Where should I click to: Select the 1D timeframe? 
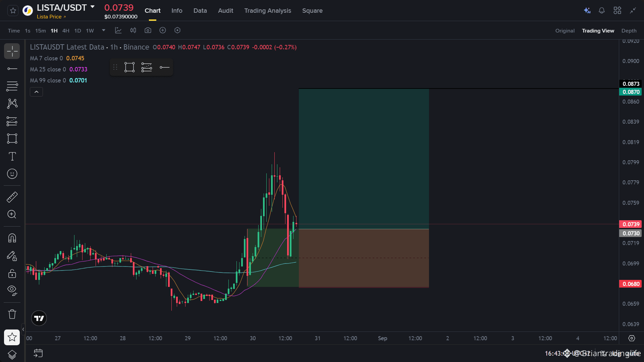[x=77, y=31]
